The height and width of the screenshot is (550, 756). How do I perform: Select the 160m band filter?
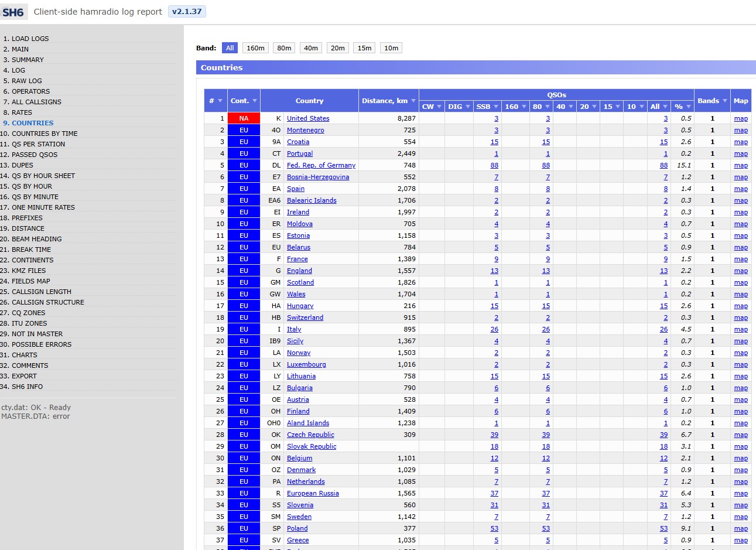tap(255, 48)
